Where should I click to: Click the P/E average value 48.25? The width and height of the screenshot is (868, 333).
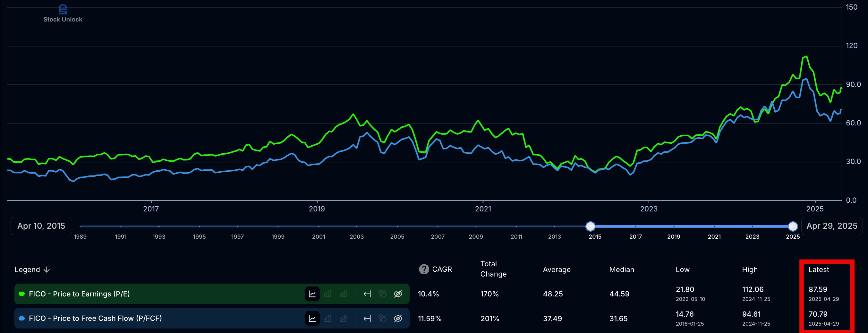[553, 294]
